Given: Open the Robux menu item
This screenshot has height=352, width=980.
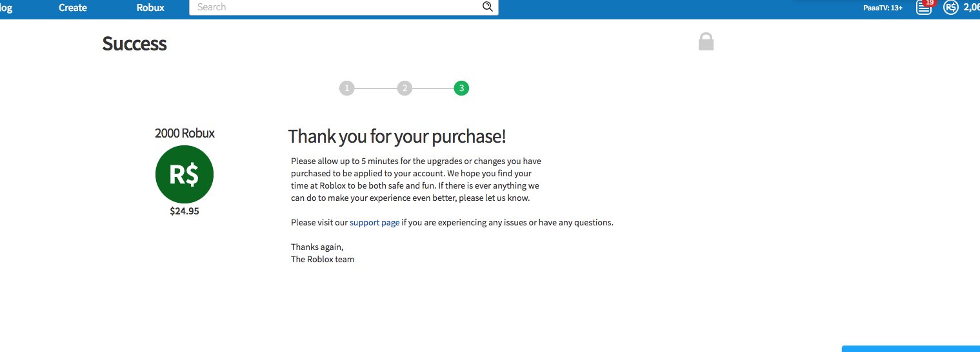Looking at the screenshot, I should point(150,8).
